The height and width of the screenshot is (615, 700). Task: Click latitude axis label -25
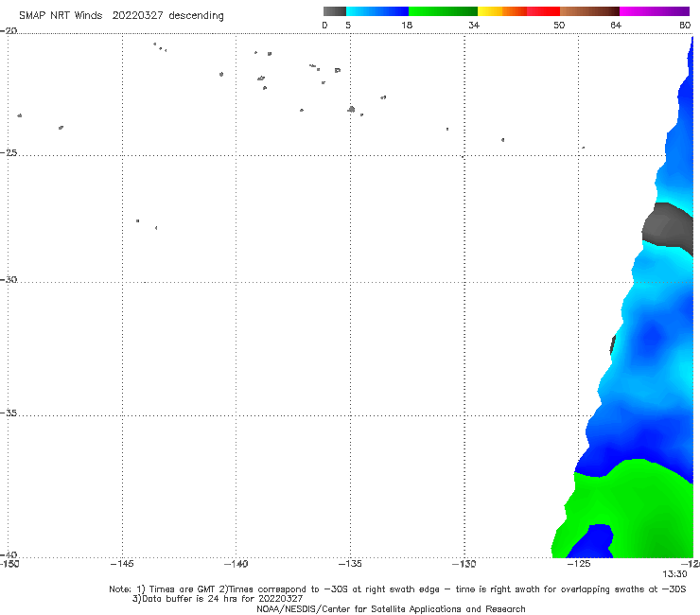(x=9, y=152)
